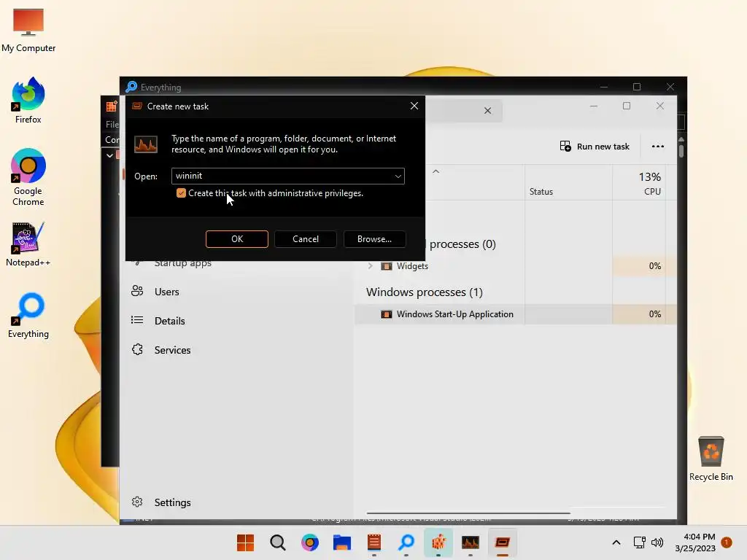The height and width of the screenshot is (560, 747).
Task: Select the Widgets process
Action: coord(412,266)
